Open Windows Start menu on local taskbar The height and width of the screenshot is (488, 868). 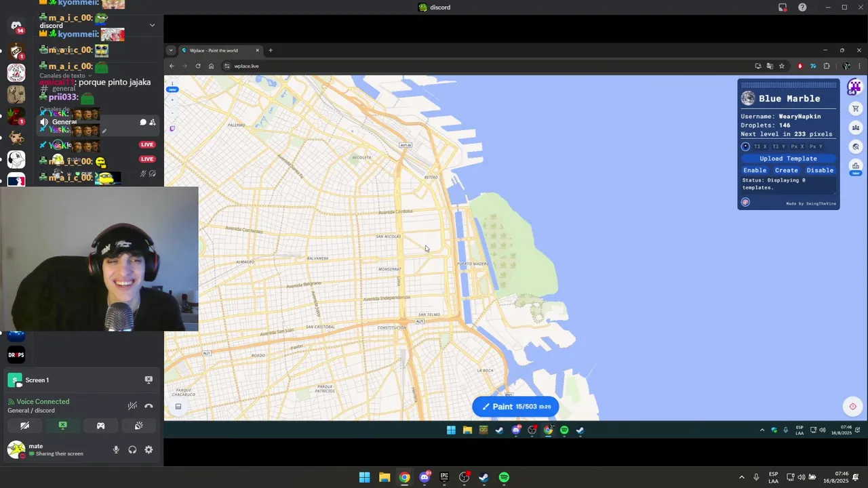tap(364, 477)
